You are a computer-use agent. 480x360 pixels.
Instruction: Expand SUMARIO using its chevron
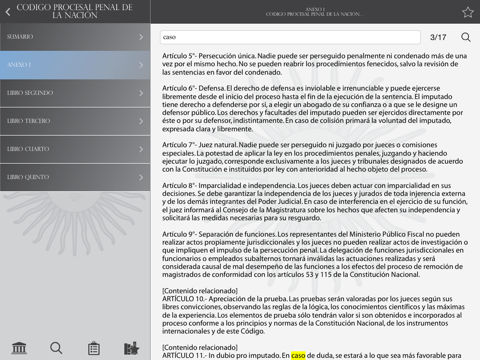(141, 37)
